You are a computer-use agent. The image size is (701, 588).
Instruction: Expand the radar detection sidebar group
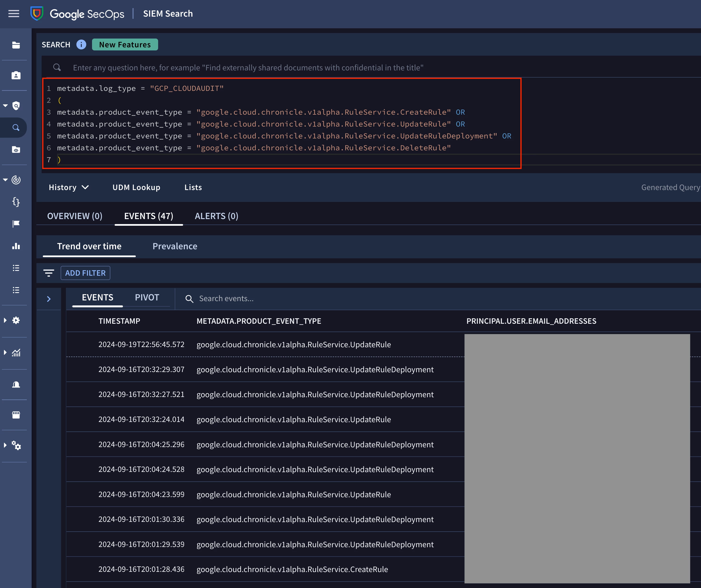pos(5,180)
